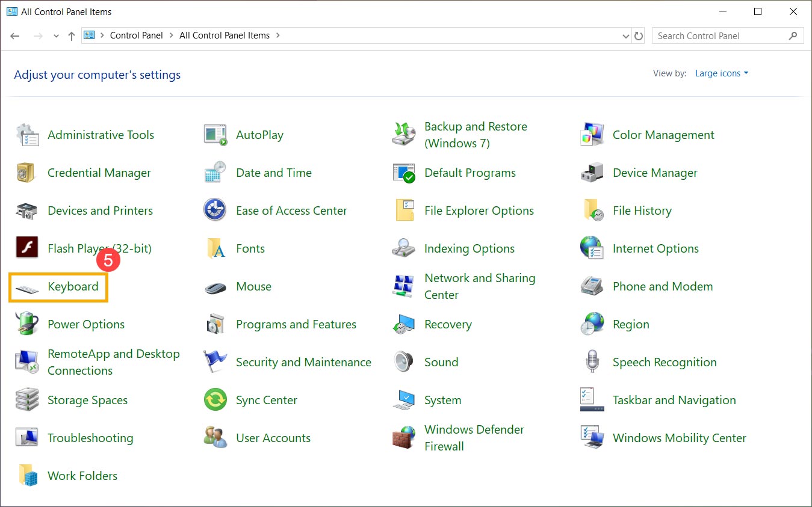Click the Windows Defender Firewall icon
The width and height of the screenshot is (812, 507).
coord(404,438)
